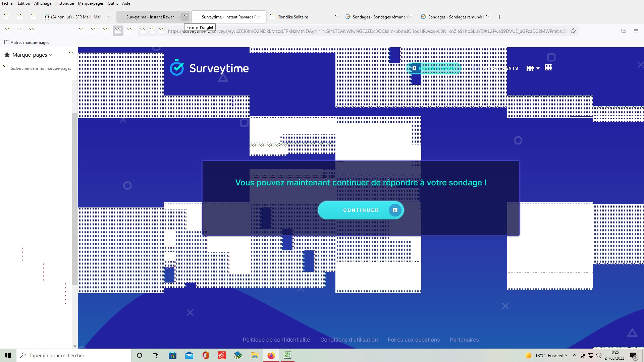Switch to Firefox on the taskbar
Image resolution: width=644 pixels, height=362 pixels.
tap(271, 355)
